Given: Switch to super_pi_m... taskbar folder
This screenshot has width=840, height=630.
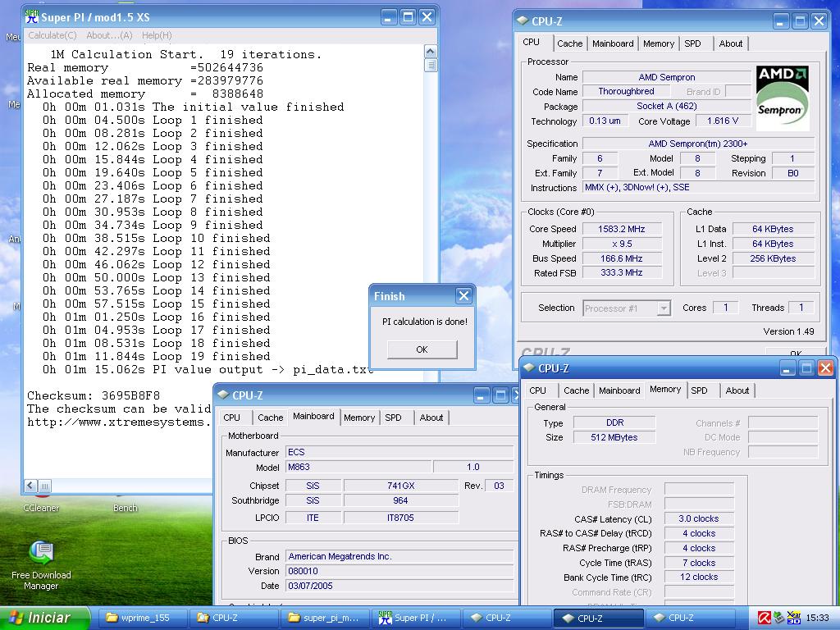Looking at the screenshot, I should coord(325,618).
